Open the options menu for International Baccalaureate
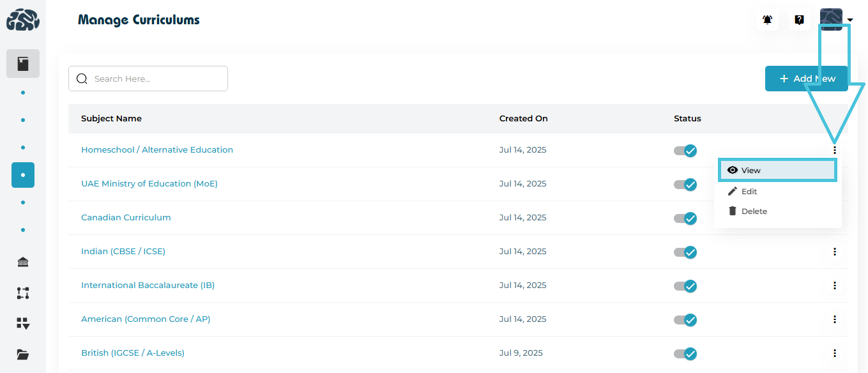The image size is (868, 373). click(x=834, y=285)
